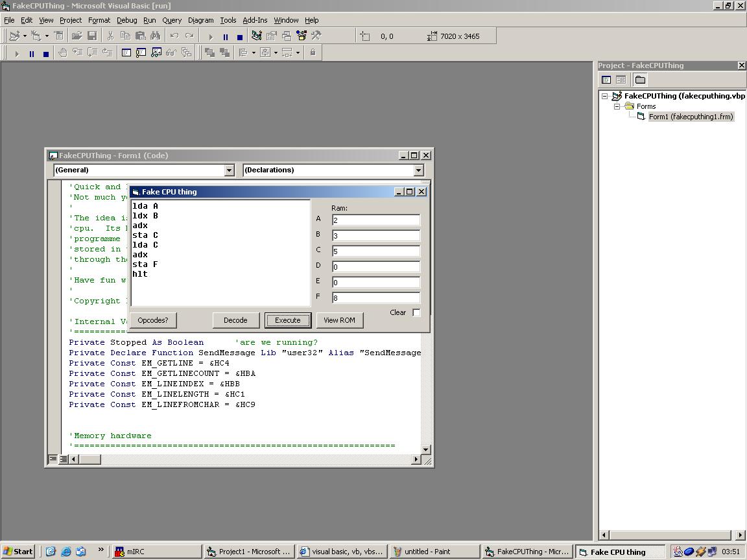Open the Project Explorer from the toolbar
The width and height of the screenshot is (747, 560).
coord(256,36)
